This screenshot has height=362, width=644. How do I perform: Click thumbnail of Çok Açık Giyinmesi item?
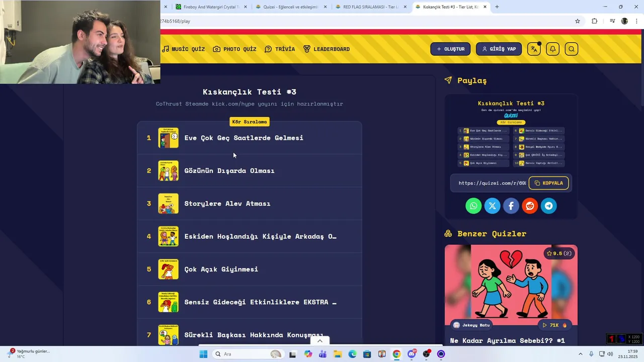click(168, 269)
